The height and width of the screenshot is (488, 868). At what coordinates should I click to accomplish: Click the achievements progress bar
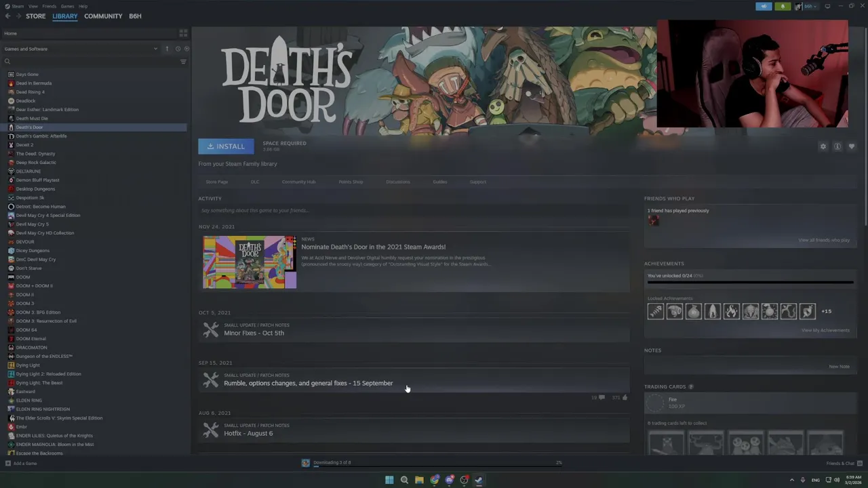coord(750,282)
